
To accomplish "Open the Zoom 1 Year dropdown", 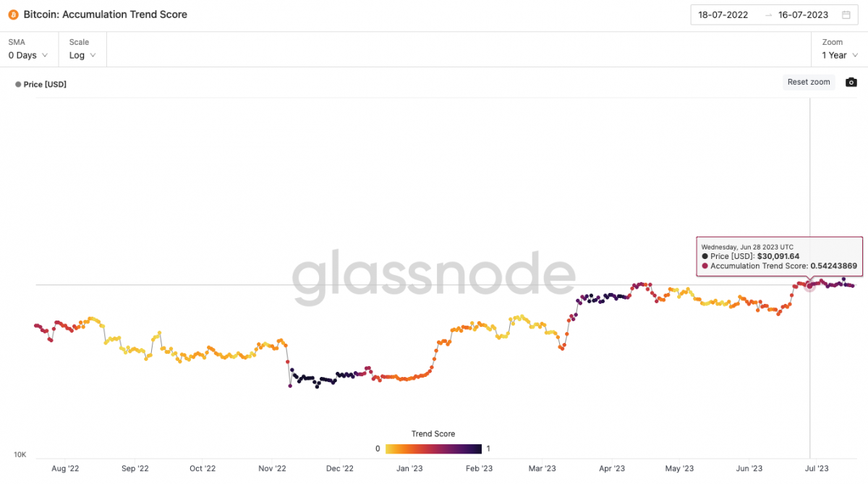I will click(x=839, y=49).
